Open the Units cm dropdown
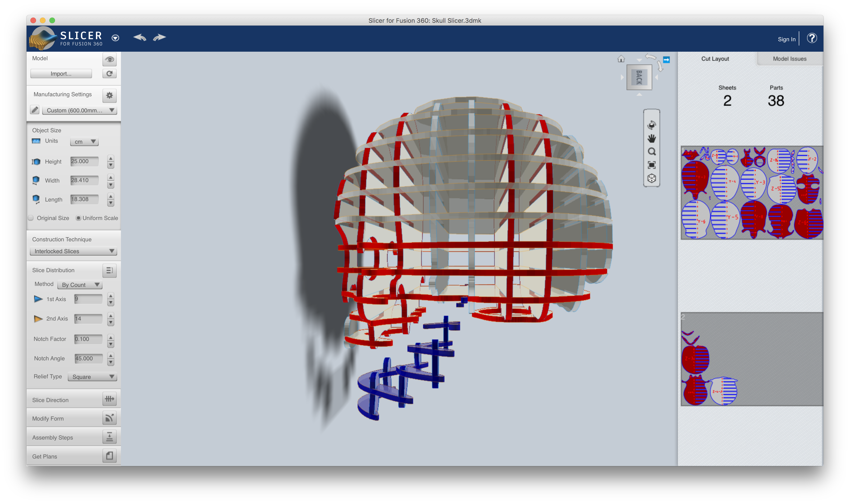The width and height of the screenshot is (850, 504). pyautogui.click(x=84, y=142)
